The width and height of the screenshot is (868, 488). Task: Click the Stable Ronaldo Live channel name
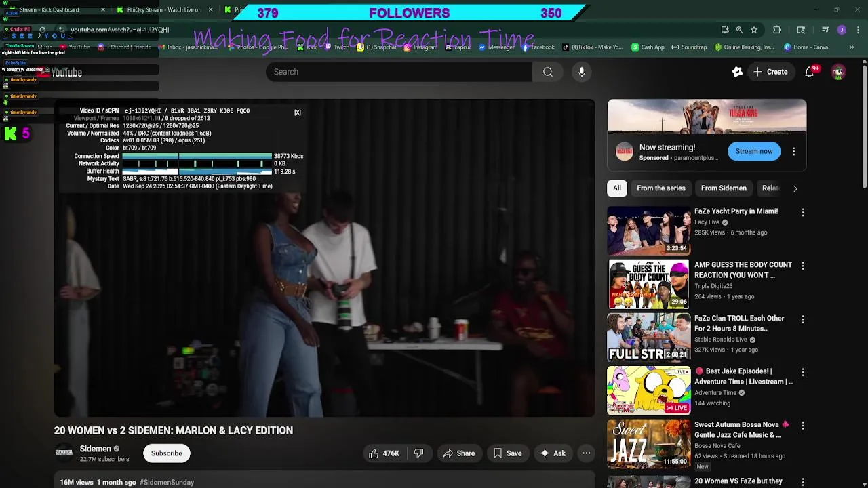click(x=721, y=340)
